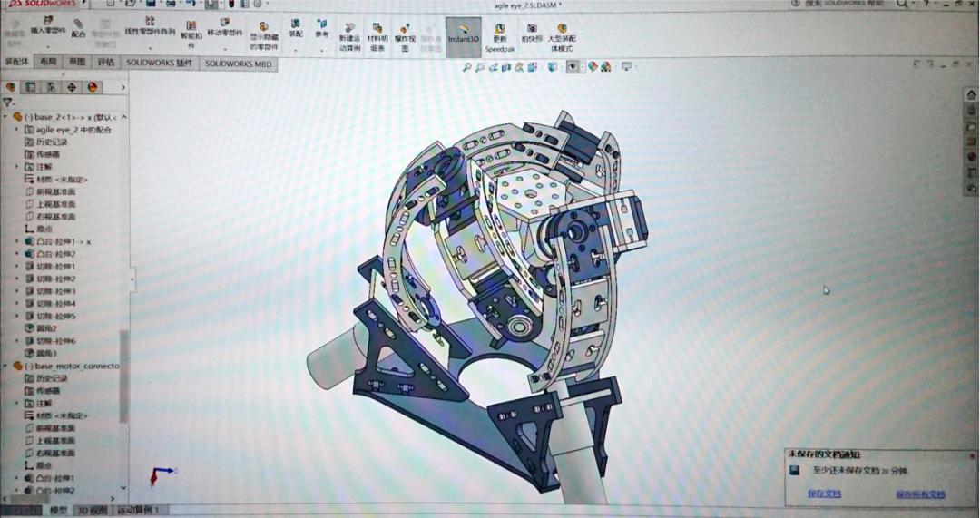The width and height of the screenshot is (980, 518).
Task: Click the 插入零部件 (Insert Components) tool
Action: 47,25
